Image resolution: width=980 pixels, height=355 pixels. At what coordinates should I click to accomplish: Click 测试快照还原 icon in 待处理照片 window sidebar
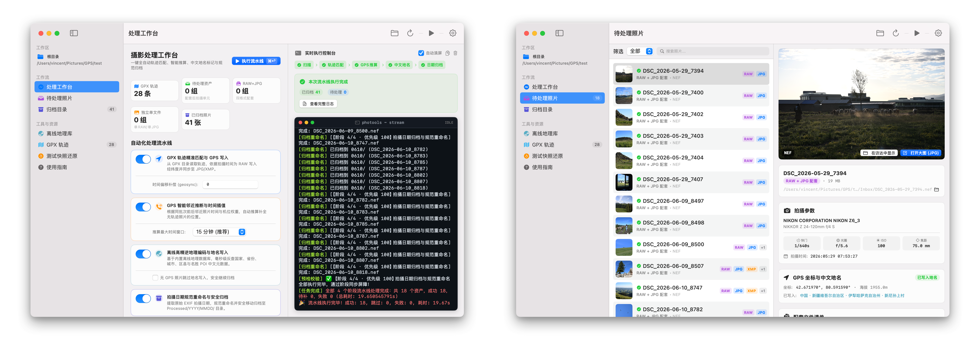coord(526,156)
